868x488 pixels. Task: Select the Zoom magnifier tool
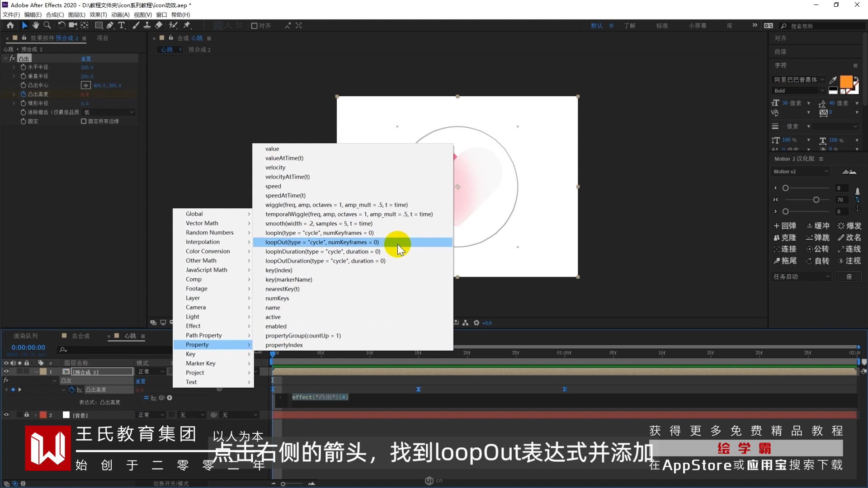coord(47,25)
